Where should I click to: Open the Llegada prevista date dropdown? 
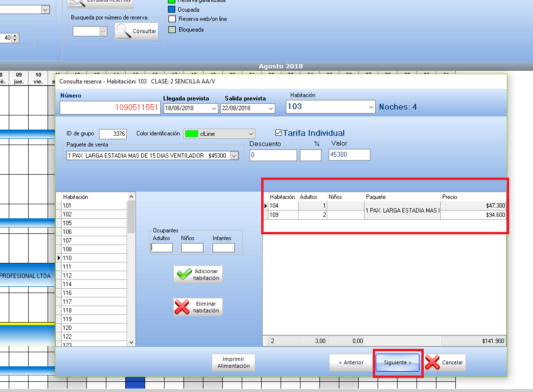(x=214, y=108)
